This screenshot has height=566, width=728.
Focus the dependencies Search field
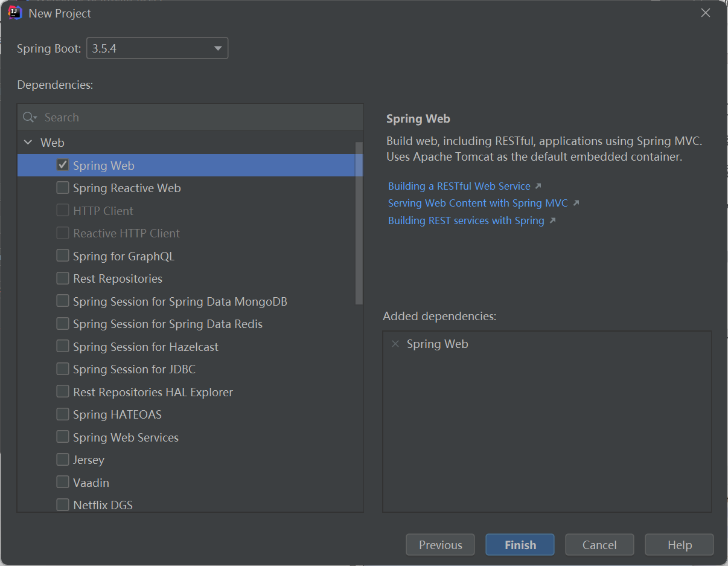pyautogui.click(x=191, y=117)
